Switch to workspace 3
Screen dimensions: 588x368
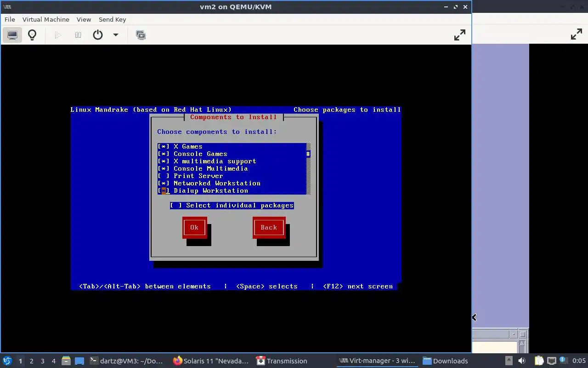pyautogui.click(x=42, y=361)
